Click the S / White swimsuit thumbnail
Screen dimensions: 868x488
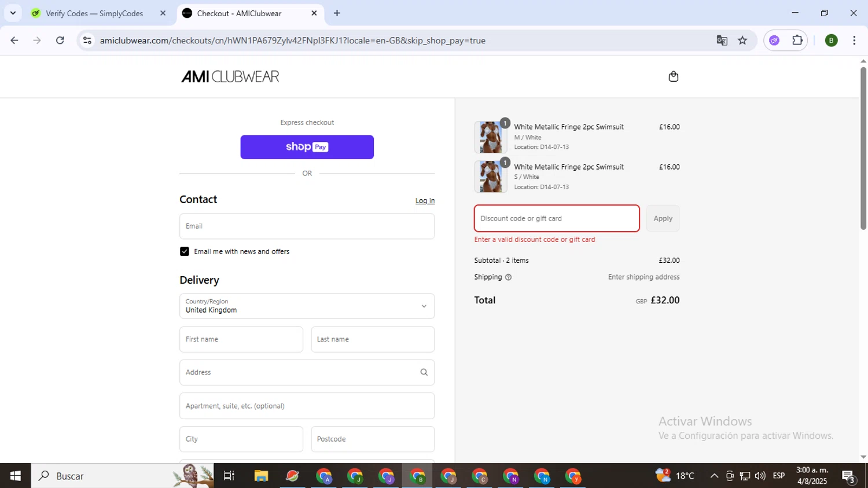pos(491,177)
